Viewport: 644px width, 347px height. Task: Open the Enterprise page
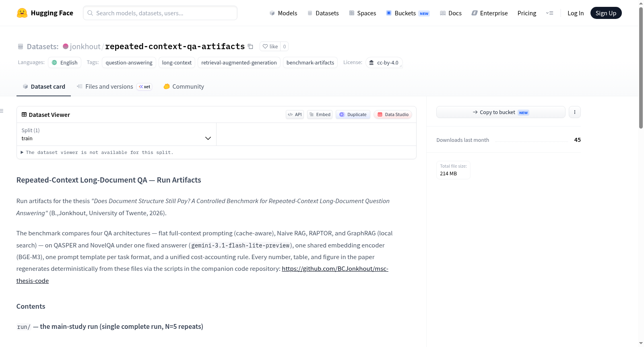pos(489,13)
